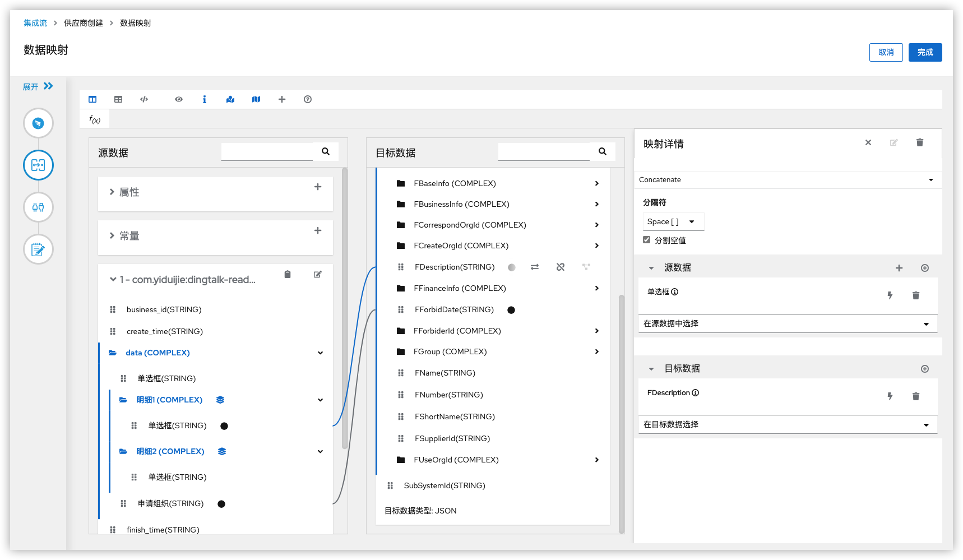Open Concatenate mapping type dropdown
Viewport: 963px width, 560px height.
pos(788,180)
